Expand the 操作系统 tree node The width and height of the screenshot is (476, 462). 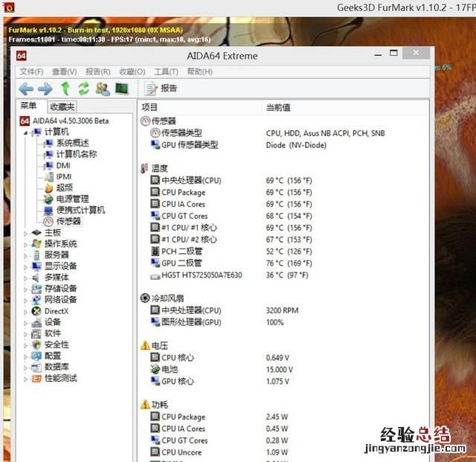pyautogui.click(x=27, y=244)
